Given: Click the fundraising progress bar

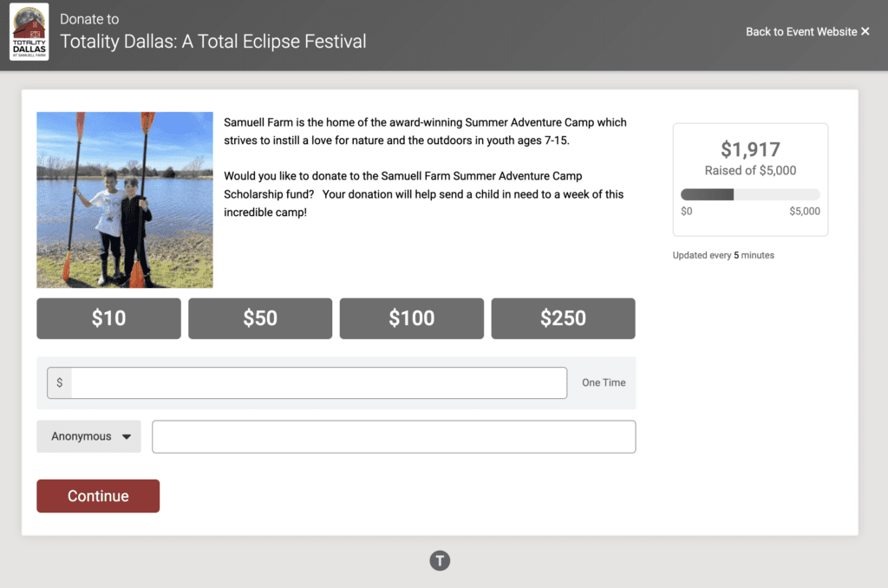Looking at the screenshot, I should 750,195.
